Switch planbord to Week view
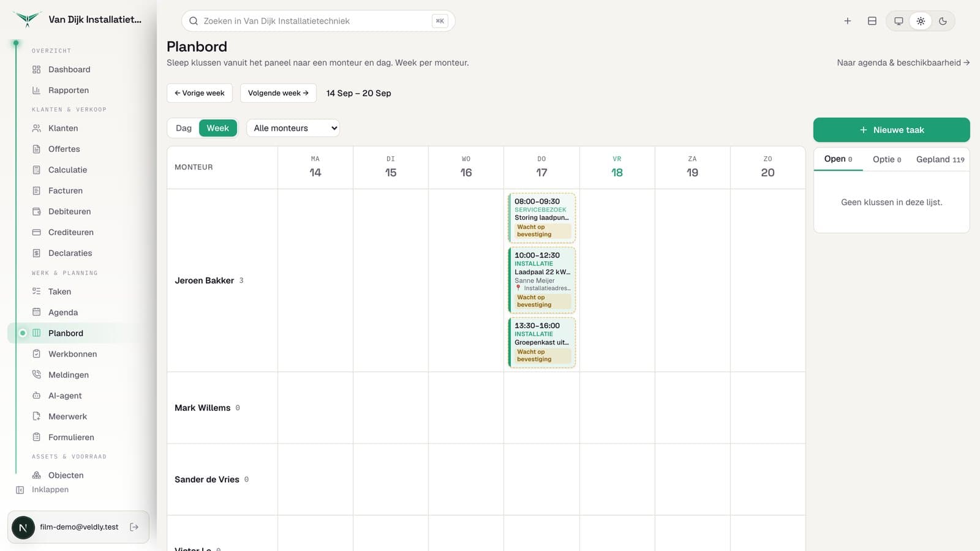 pyautogui.click(x=217, y=129)
